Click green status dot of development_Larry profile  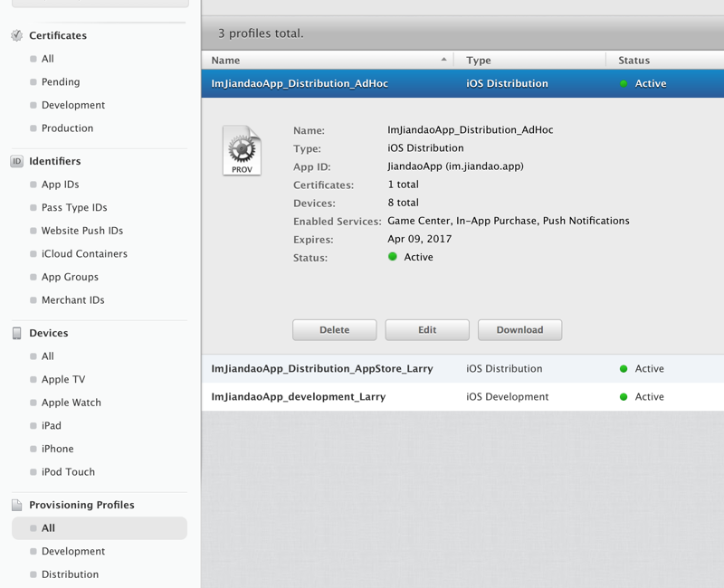[624, 397]
